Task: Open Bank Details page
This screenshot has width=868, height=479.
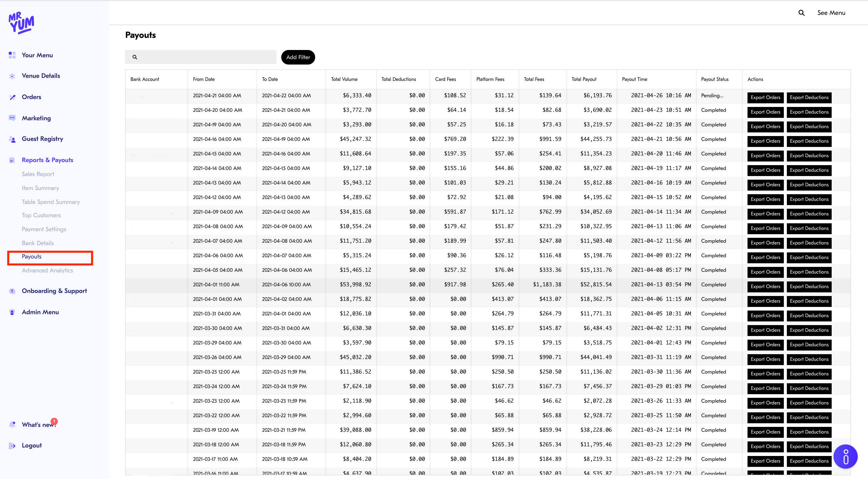Action: tap(38, 243)
